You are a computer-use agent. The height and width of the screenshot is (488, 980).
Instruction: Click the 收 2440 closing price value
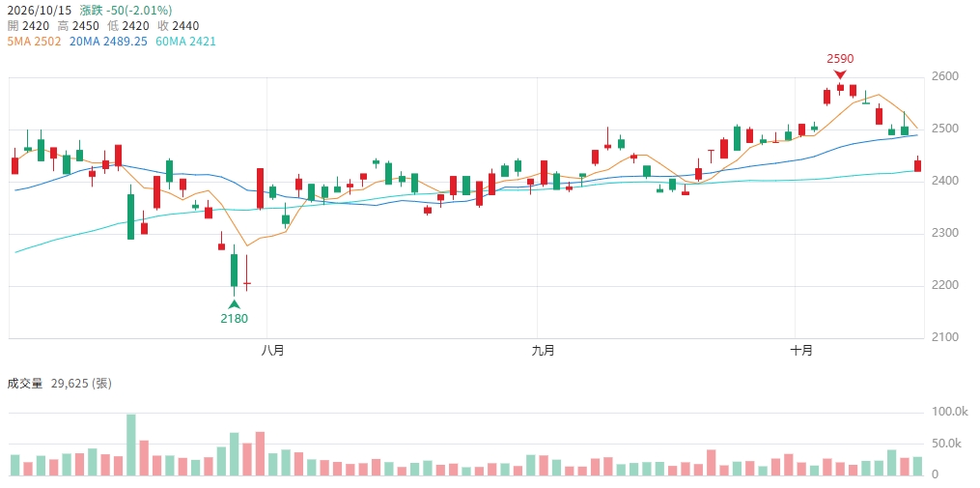(182, 26)
